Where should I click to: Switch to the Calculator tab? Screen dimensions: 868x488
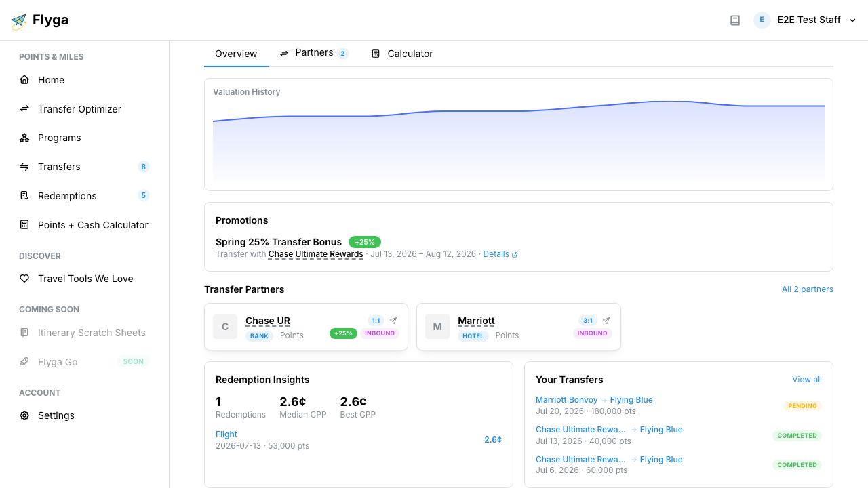(402, 54)
